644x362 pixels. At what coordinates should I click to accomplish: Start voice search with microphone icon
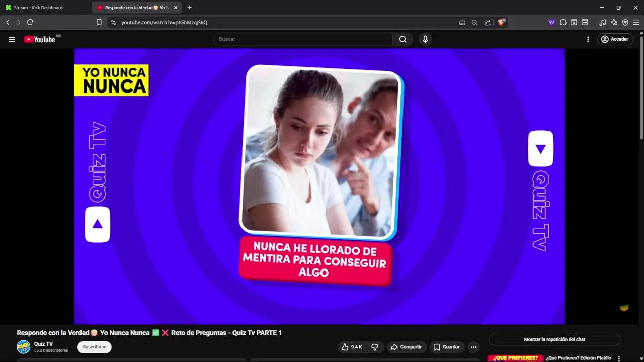pyautogui.click(x=425, y=39)
